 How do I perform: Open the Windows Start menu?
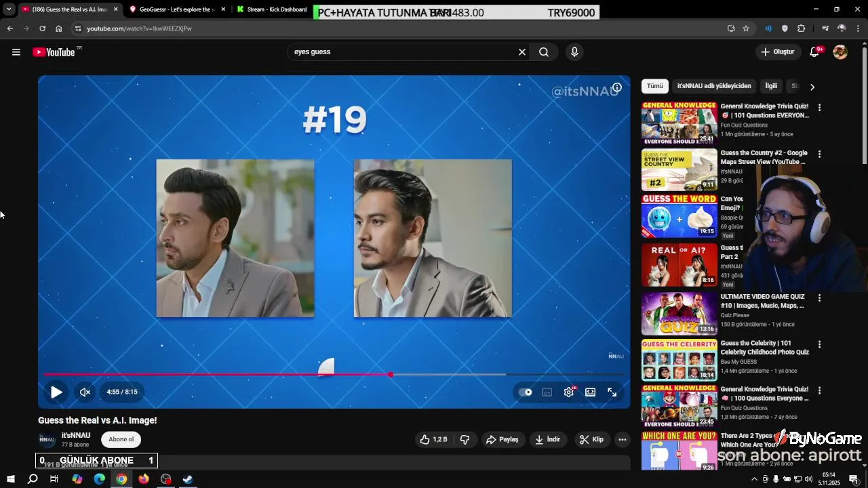pyautogui.click(x=10, y=479)
